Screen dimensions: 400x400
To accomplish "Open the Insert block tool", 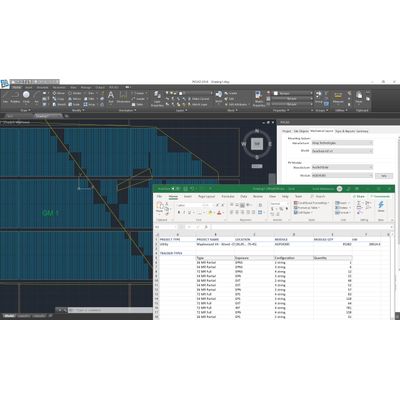I will pyautogui.click(x=219, y=97).
